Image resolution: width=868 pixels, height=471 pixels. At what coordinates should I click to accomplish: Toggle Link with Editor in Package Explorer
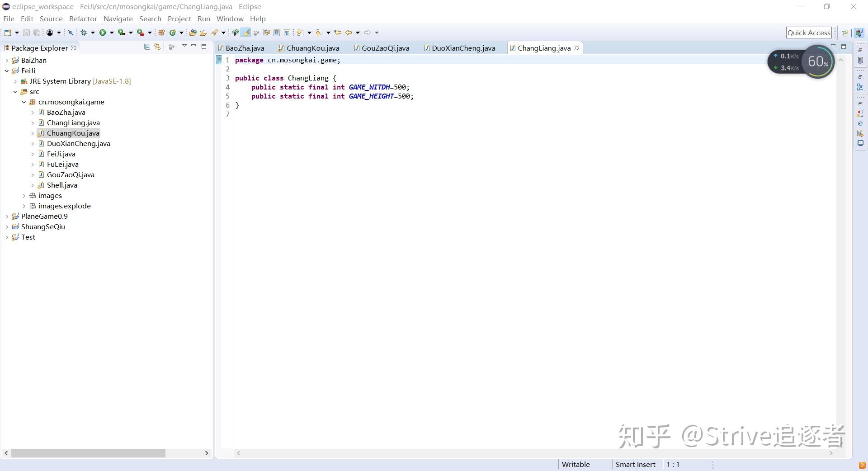157,47
